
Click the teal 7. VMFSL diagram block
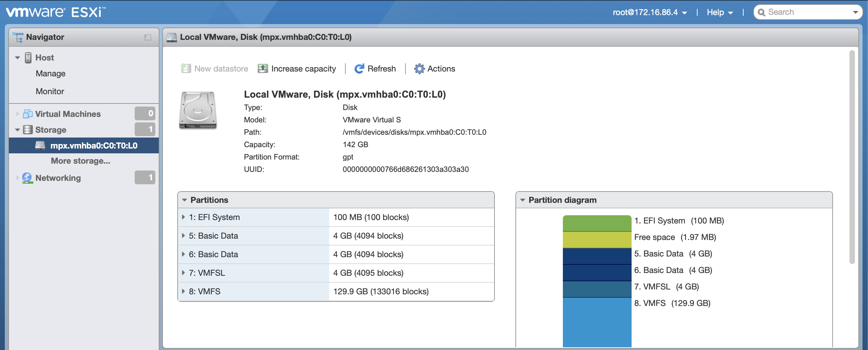(x=597, y=289)
